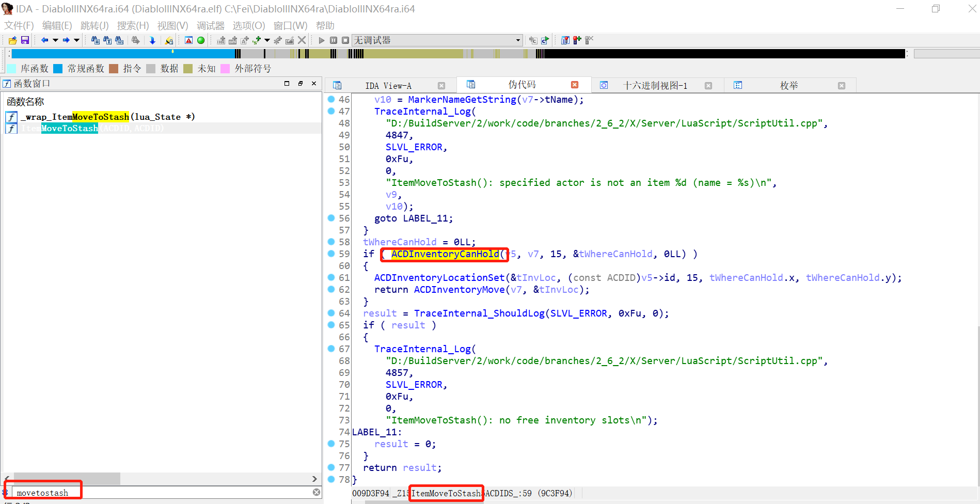Jump back with the blue left arrow
The width and height of the screenshot is (980, 504).
pos(44,40)
